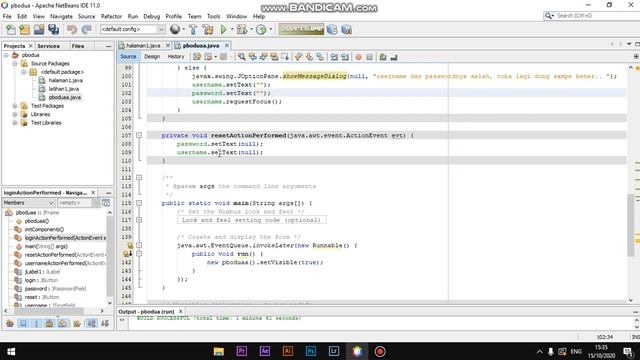Click the browser globe icon in the toolbar
This screenshot has height=360, width=640.
175,29
